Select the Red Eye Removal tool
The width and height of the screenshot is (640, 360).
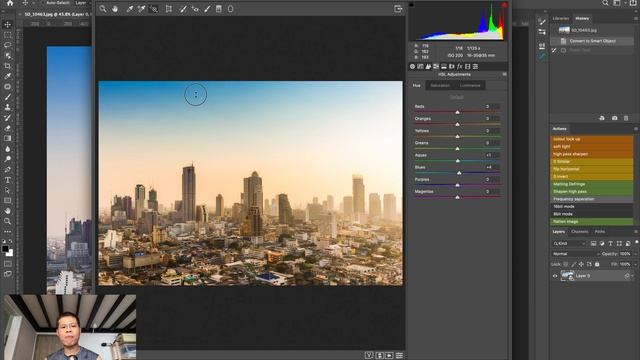pos(195,9)
